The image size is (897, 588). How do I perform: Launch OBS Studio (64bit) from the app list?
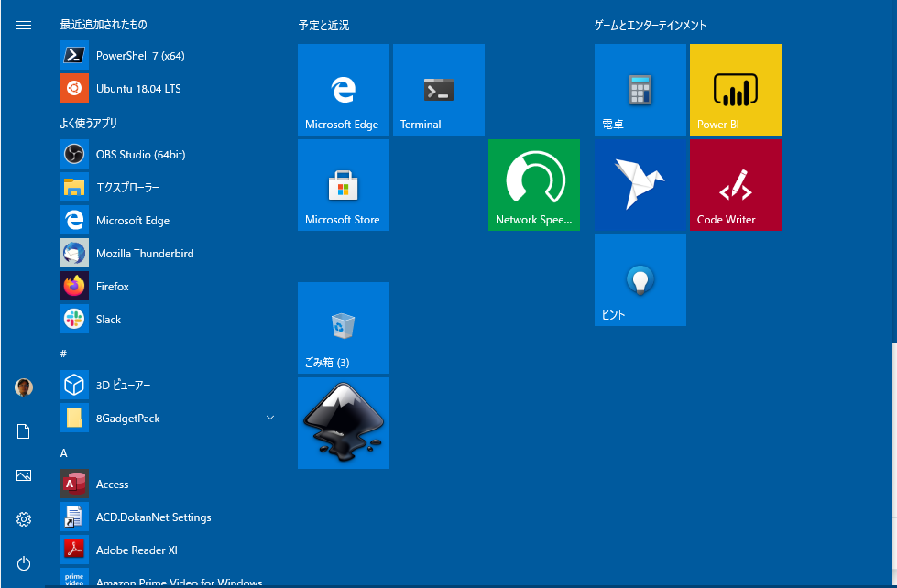point(169,155)
